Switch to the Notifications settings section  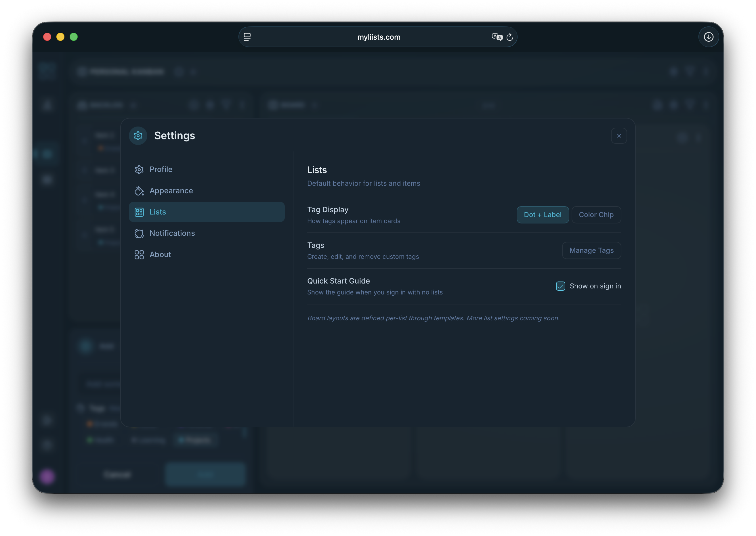click(172, 233)
